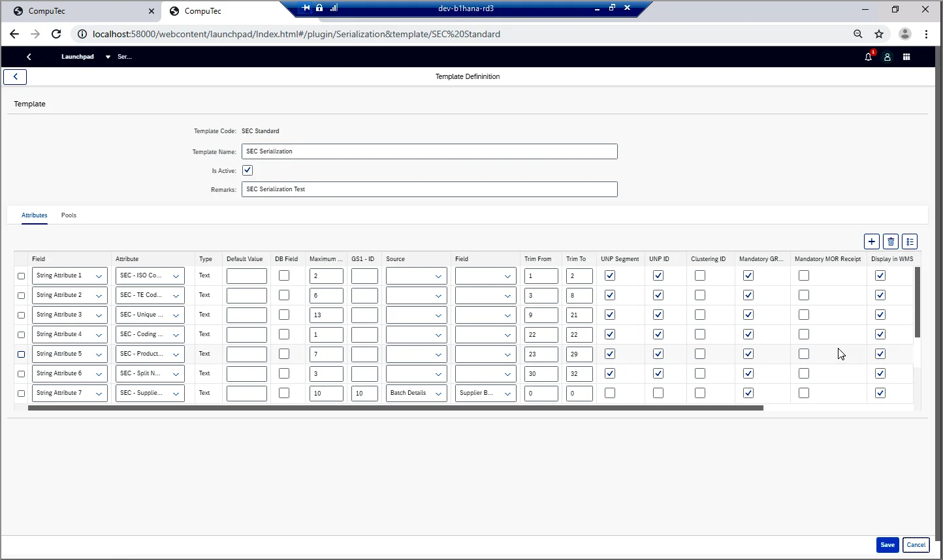This screenshot has width=943, height=560.
Task: Edit Trim To value 32
Action: pos(579,374)
